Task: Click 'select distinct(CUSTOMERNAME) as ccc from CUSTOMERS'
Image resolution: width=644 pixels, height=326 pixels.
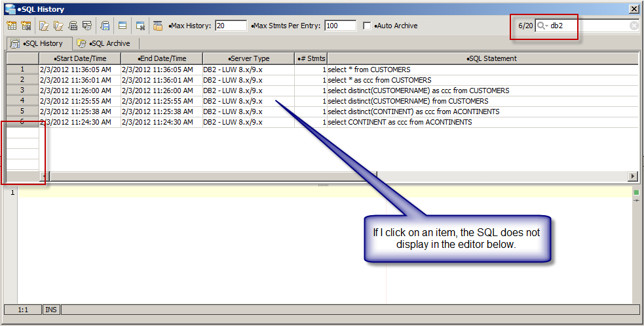Action: (x=418, y=91)
